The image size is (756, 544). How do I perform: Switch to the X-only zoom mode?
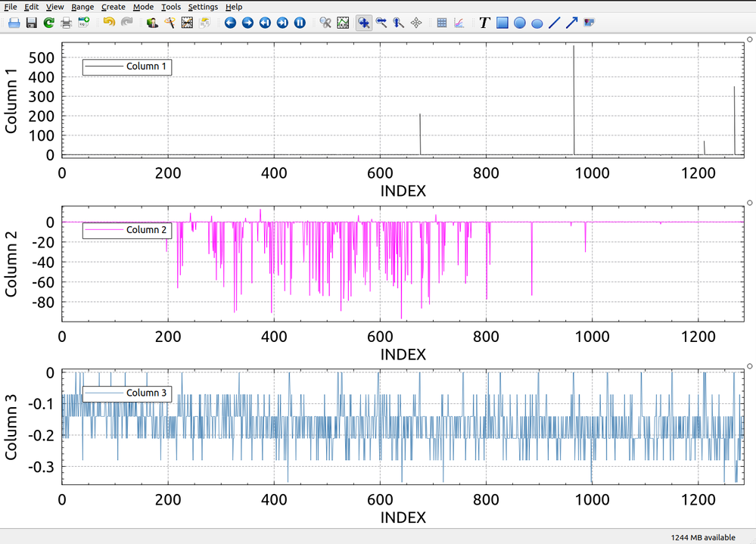381,23
